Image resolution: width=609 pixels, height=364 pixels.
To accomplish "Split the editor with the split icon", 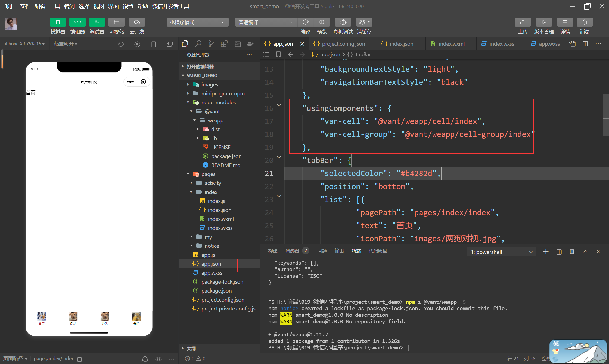I will pos(585,44).
